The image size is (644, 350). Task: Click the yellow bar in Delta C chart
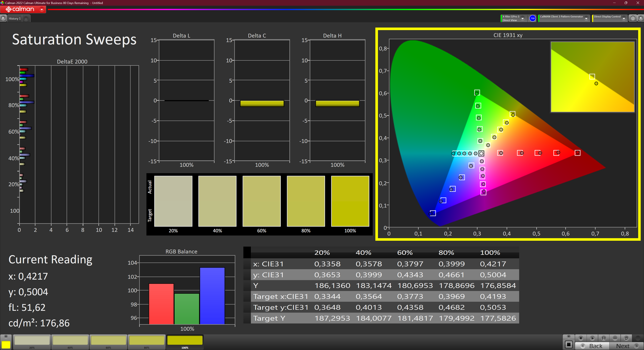tap(262, 104)
